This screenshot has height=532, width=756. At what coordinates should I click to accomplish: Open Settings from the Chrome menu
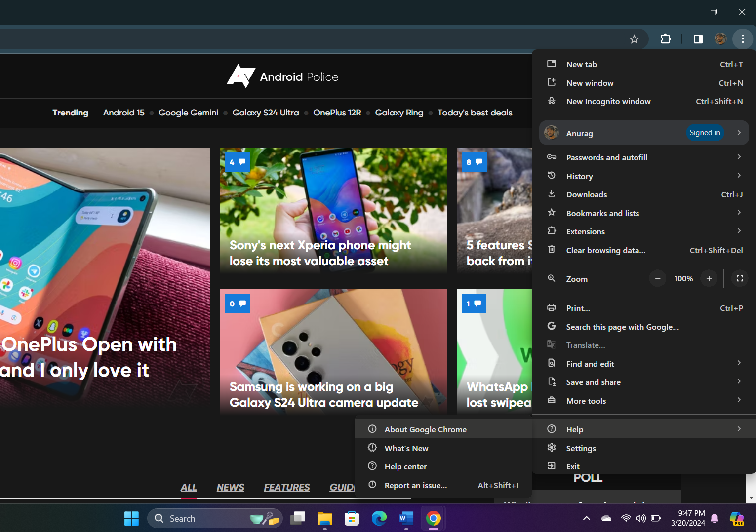581,448
